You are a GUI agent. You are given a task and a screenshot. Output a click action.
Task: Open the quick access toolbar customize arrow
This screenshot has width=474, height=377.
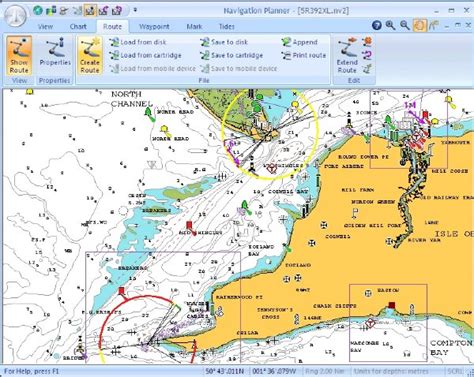point(135,10)
